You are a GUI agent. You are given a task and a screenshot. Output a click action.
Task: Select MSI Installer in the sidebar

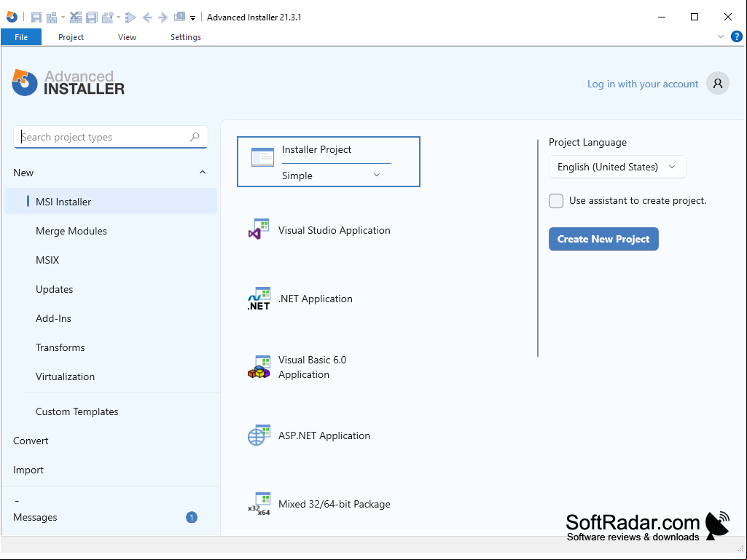point(111,202)
